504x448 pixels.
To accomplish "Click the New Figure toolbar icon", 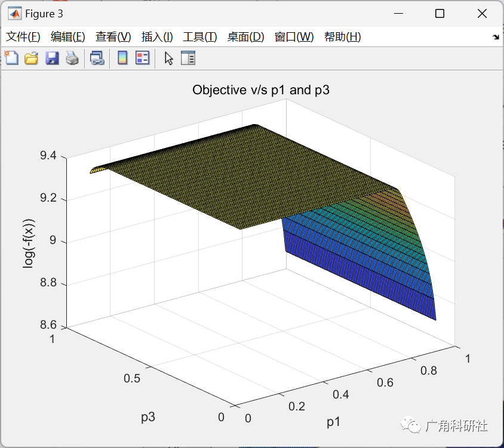I will [x=11, y=58].
